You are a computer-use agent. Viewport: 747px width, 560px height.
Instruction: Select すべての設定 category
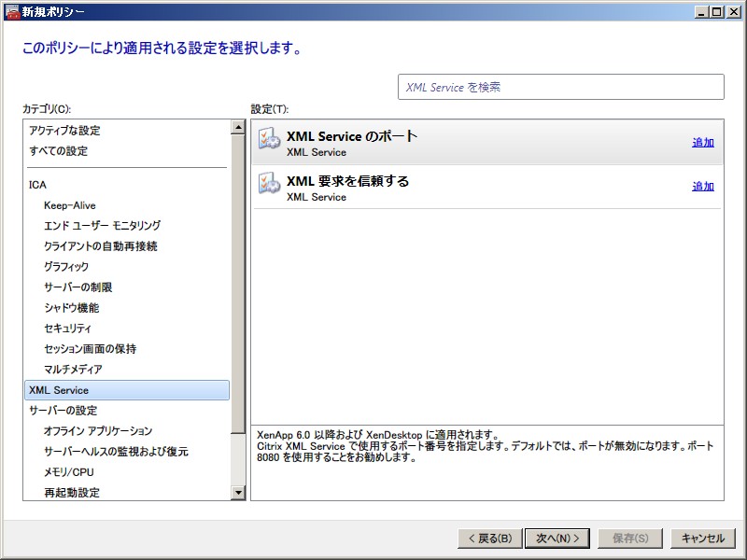coord(58,151)
